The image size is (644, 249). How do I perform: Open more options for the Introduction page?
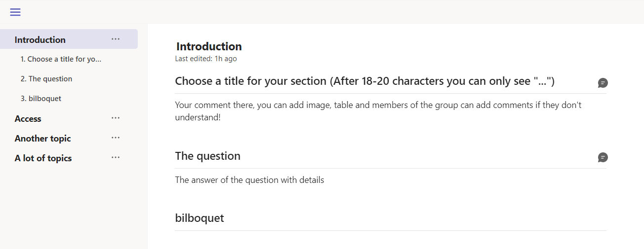pyautogui.click(x=116, y=39)
